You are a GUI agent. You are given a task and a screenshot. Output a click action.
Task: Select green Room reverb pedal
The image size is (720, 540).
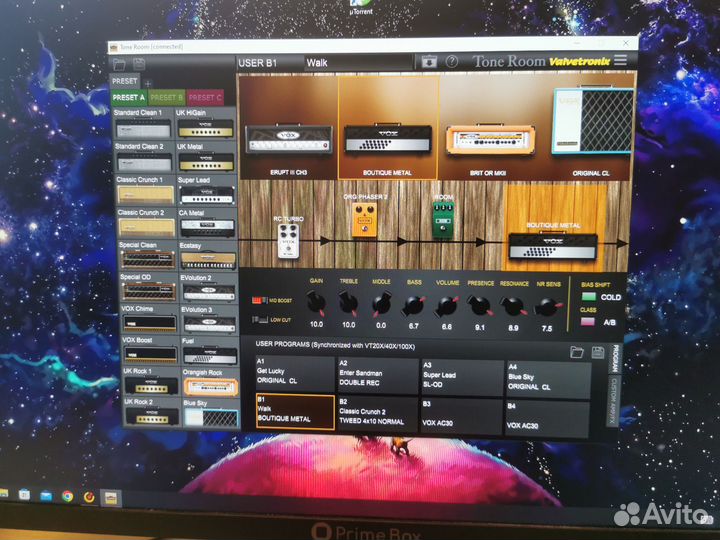pyautogui.click(x=443, y=220)
